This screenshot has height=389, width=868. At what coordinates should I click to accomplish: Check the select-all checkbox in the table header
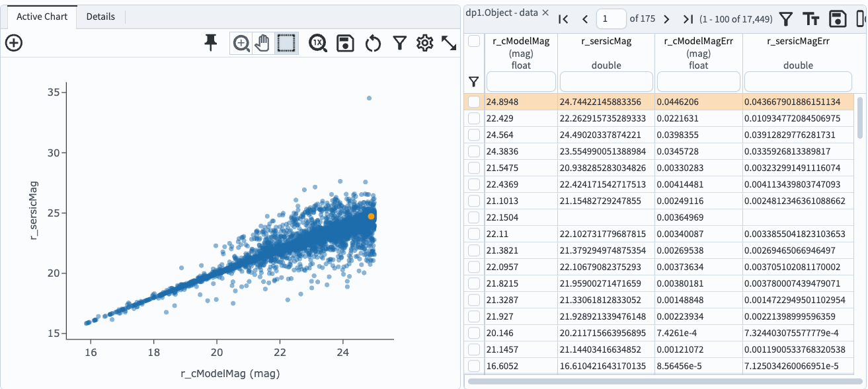473,41
